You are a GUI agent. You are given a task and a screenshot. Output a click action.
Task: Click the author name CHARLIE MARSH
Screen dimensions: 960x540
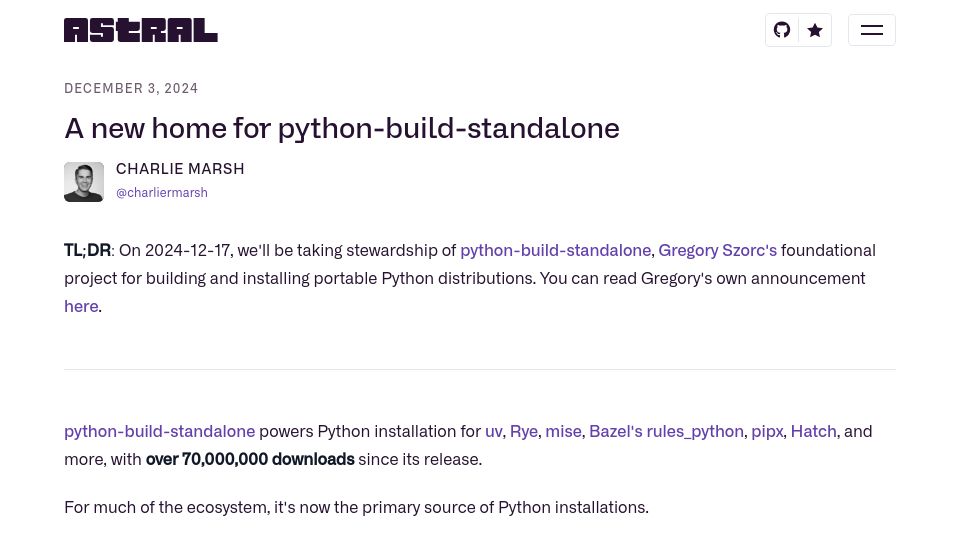[x=180, y=169]
